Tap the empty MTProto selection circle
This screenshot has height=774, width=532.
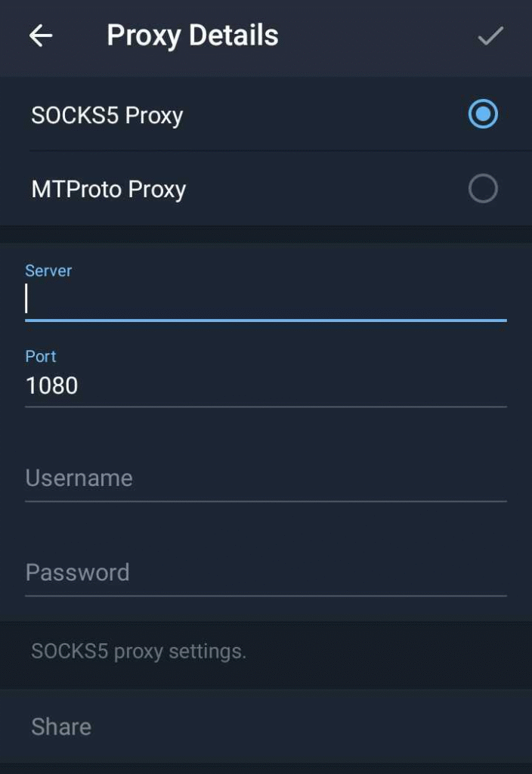pyautogui.click(x=482, y=189)
